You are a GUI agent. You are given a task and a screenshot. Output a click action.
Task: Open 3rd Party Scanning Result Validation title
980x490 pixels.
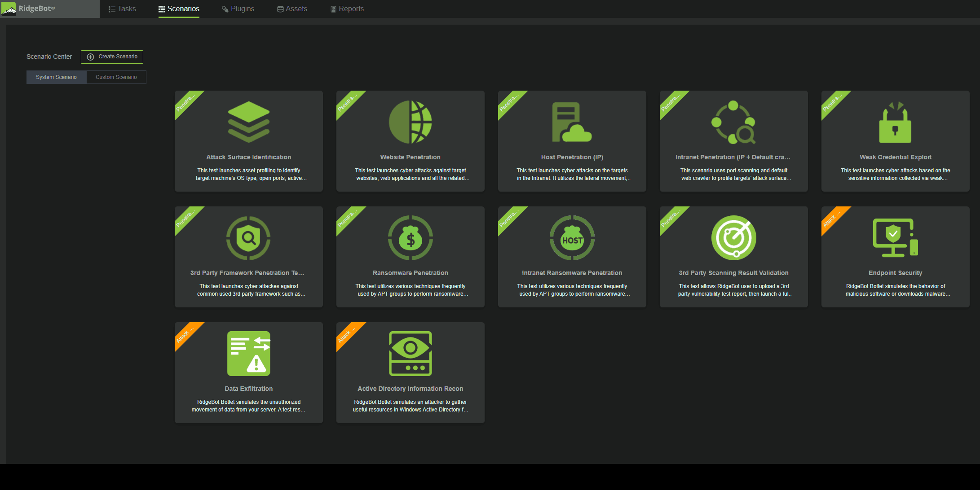[x=734, y=273]
